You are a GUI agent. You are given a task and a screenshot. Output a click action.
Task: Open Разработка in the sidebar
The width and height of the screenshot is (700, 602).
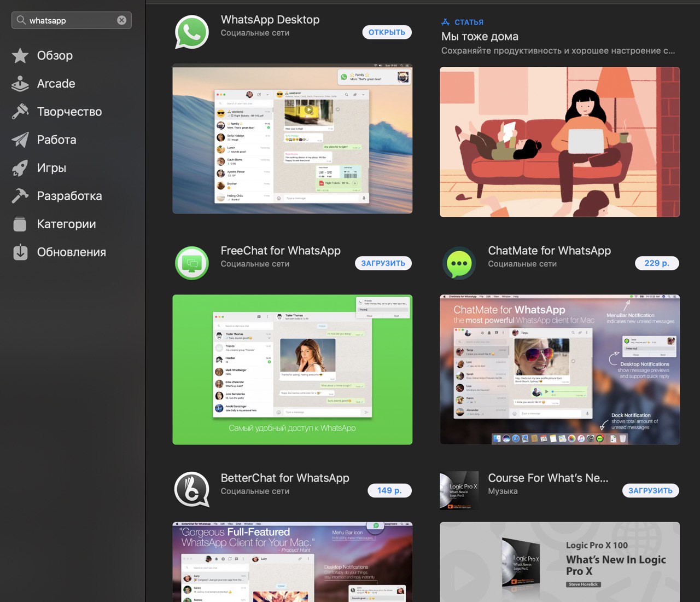click(69, 196)
